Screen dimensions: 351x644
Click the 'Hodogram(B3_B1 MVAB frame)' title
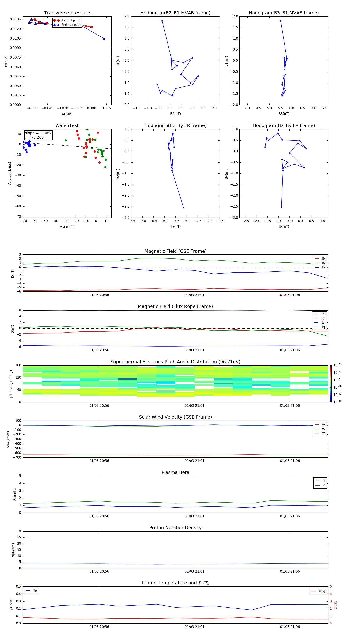(x=284, y=13)
